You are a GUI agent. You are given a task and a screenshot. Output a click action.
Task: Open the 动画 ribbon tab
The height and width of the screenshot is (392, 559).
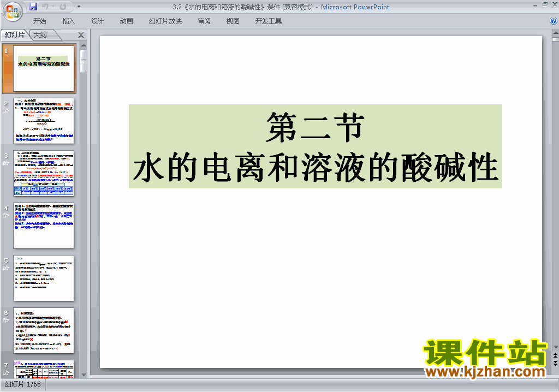tap(126, 21)
